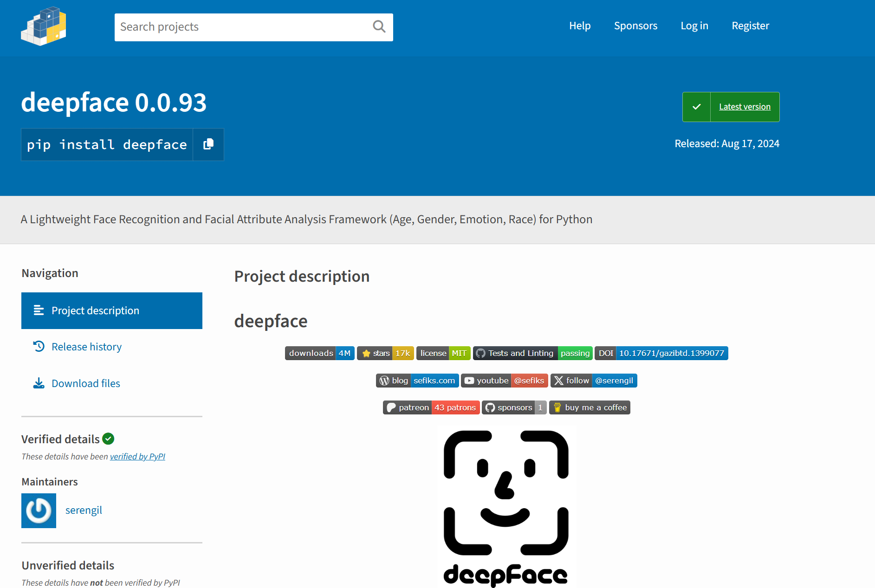
Task: Open the youtube @sefiks badge
Action: tap(505, 381)
